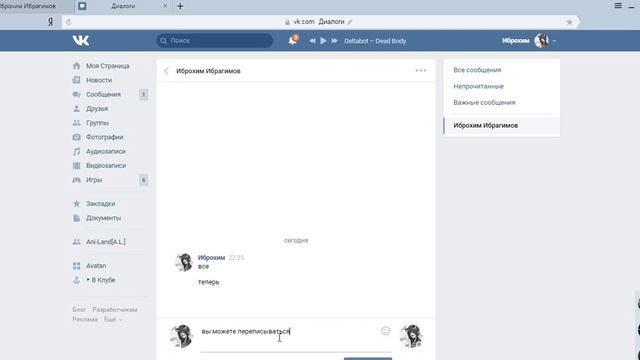The height and width of the screenshot is (360, 640).
Task: Play the Deltabot track
Action: (323, 41)
